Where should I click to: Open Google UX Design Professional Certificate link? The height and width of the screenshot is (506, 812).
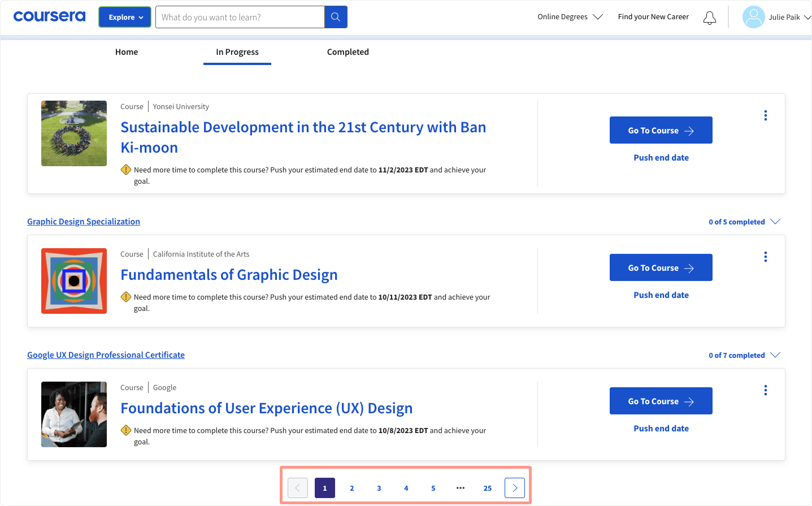coord(106,355)
